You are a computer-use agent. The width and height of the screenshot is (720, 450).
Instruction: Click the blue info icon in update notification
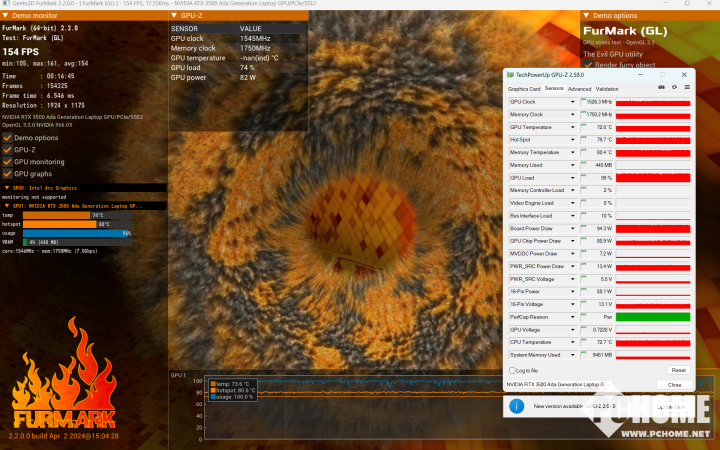[517, 406]
